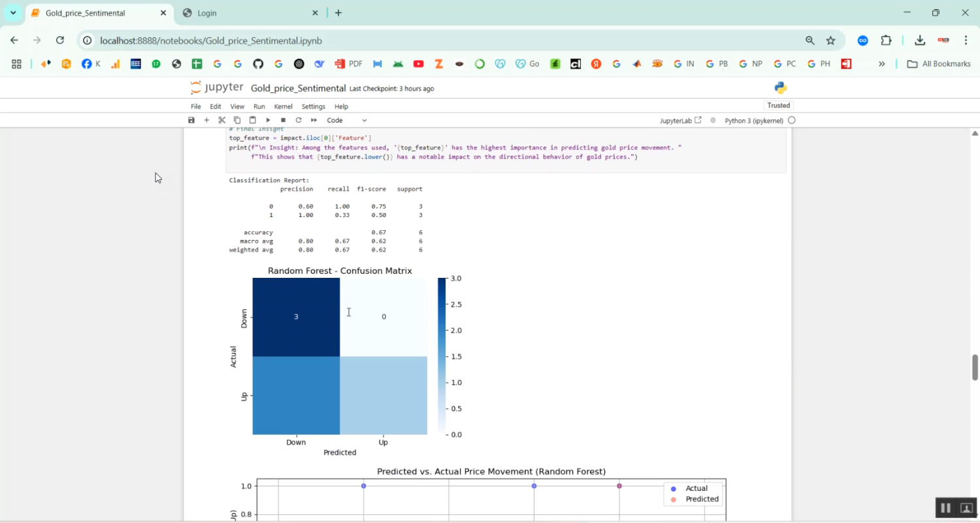
Task: Cut the selected cell using scissors icon
Action: coord(222,120)
